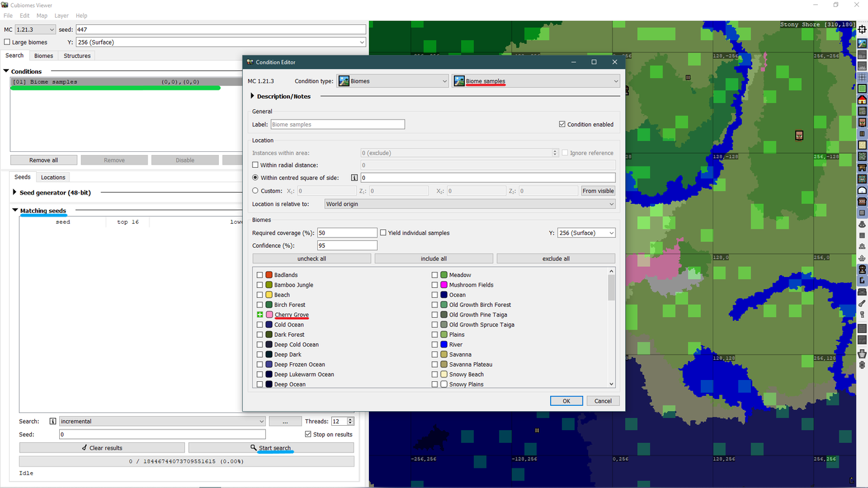Toggle the red-roofed house spawn icon
868x488 pixels.
click(862, 100)
